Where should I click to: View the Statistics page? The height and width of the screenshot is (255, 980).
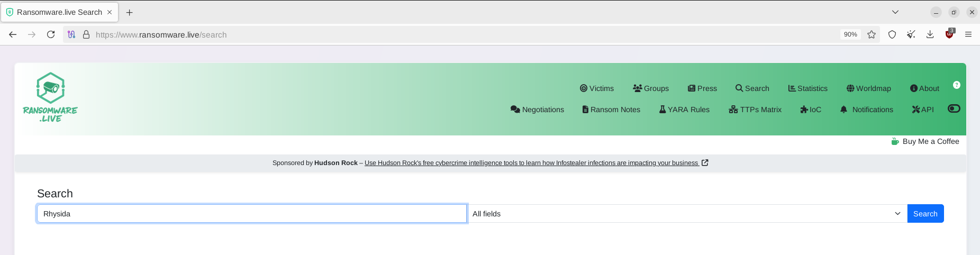[x=808, y=88]
